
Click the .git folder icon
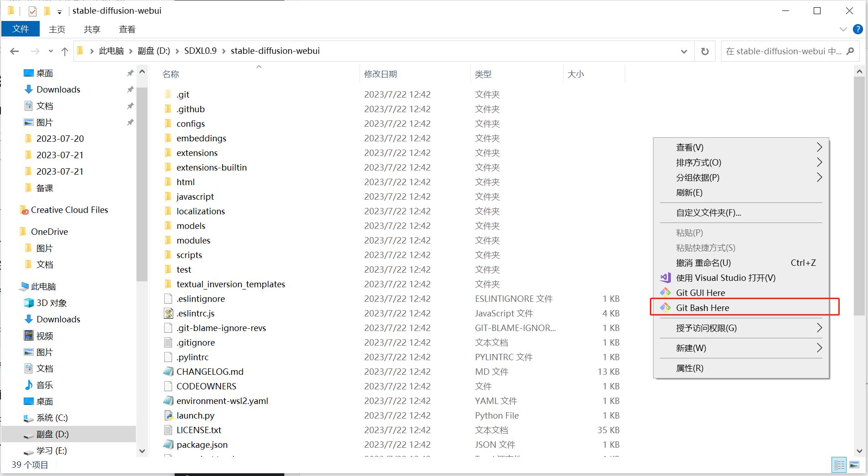[168, 94]
